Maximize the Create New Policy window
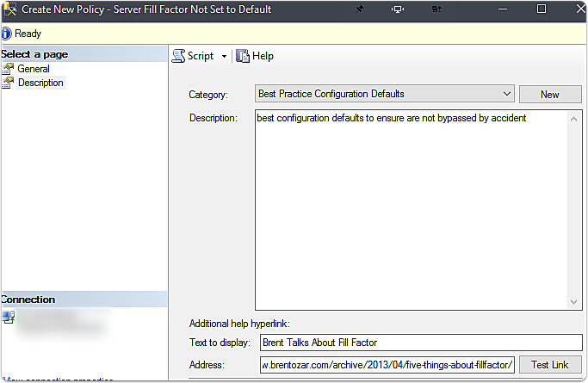This screenshot has width=588, height=383. [542, 9]
